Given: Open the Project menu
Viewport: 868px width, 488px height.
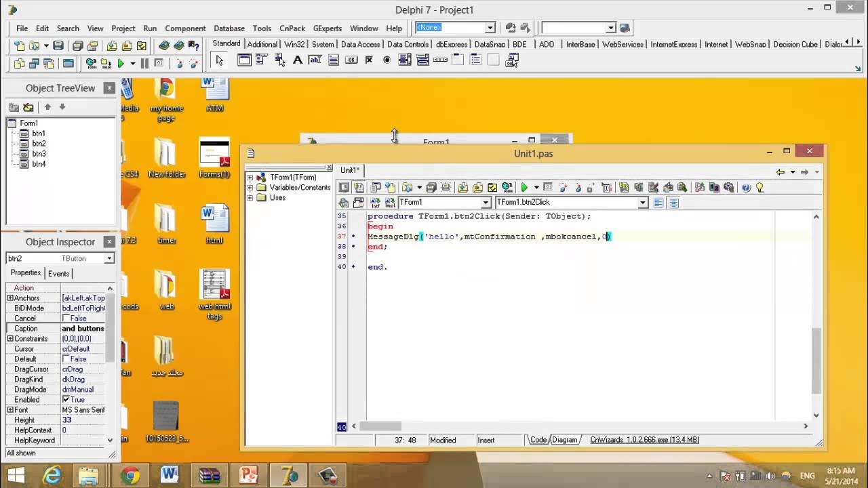Looking at the screenshot, I should pyautogui.click(x=123, y=28).
